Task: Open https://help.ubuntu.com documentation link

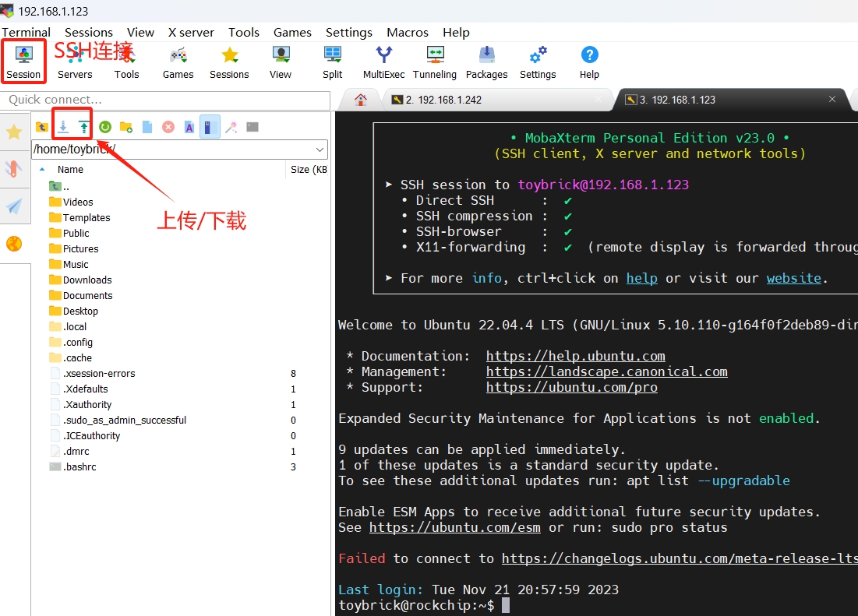Action: [x=576, y=357]
